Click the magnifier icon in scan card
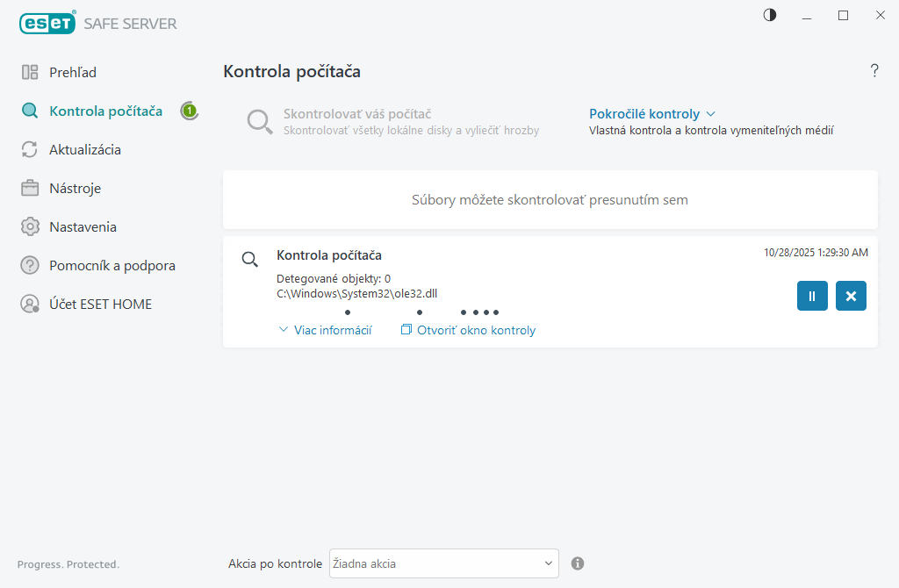Screen dimensions: 899x588 [250, 259]
